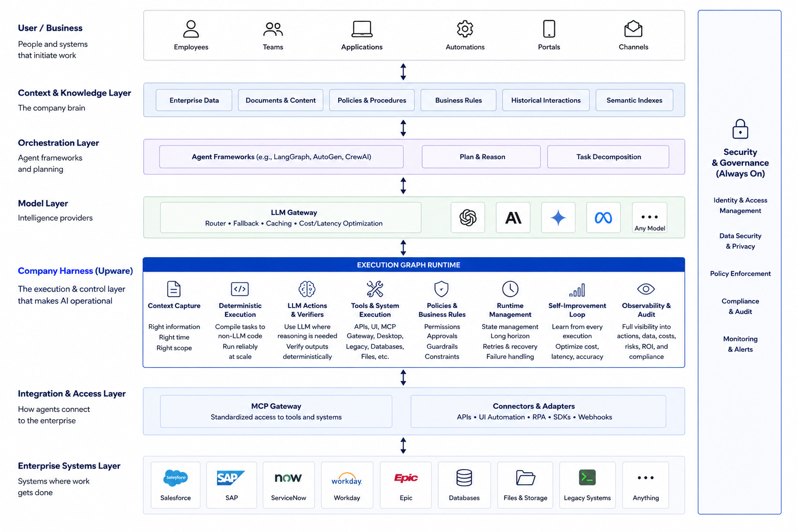
Task: Click the Employees person icon
Action: 191,29
